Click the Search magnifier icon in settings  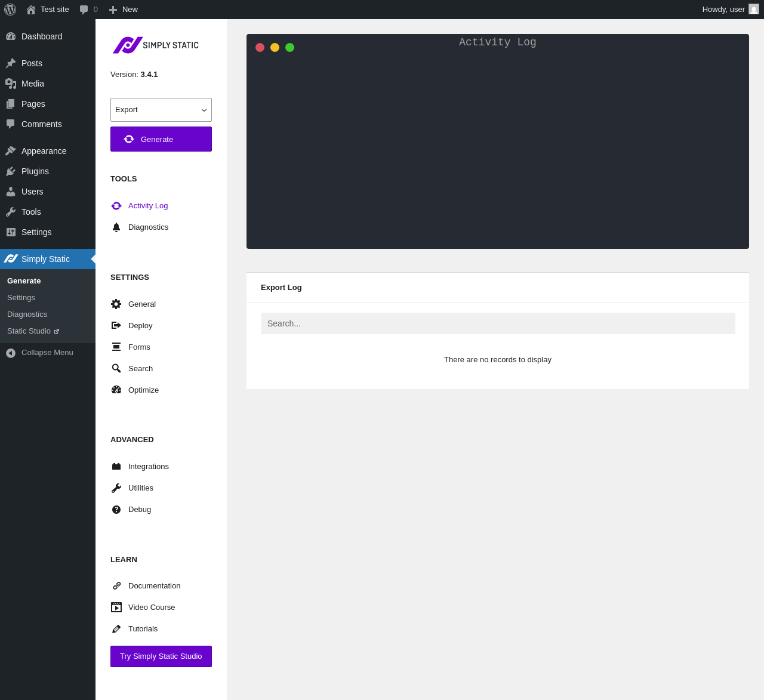pos(116,369)
